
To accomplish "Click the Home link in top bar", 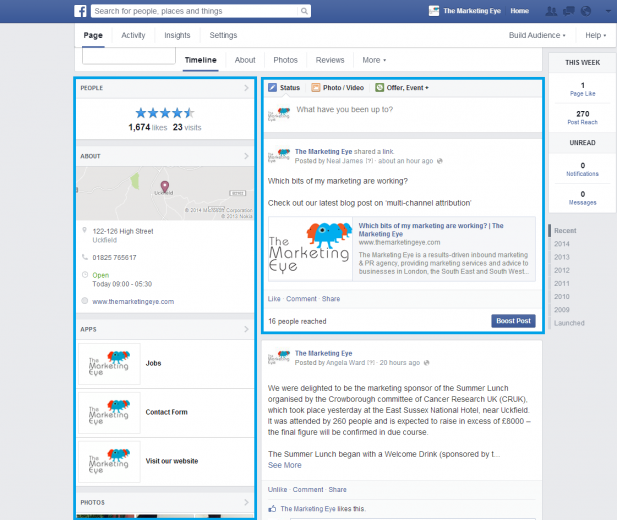I will (x=519, y=11).
